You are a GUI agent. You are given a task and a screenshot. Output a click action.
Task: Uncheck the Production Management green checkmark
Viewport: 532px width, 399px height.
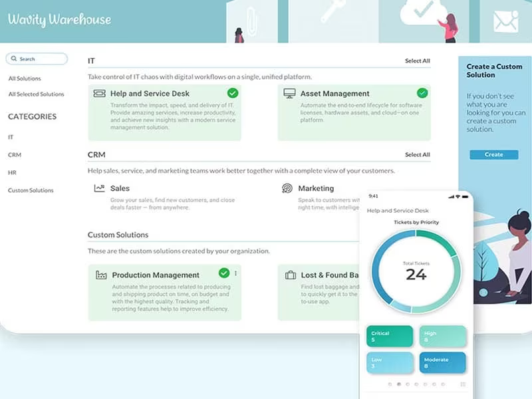click(x=224, y=273)
